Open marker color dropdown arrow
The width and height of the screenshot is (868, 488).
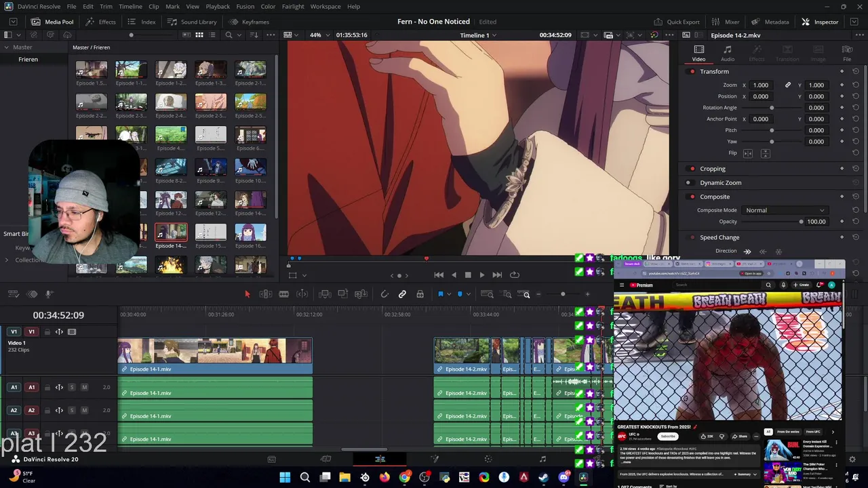pyautogui.click(x=469, y=294)
